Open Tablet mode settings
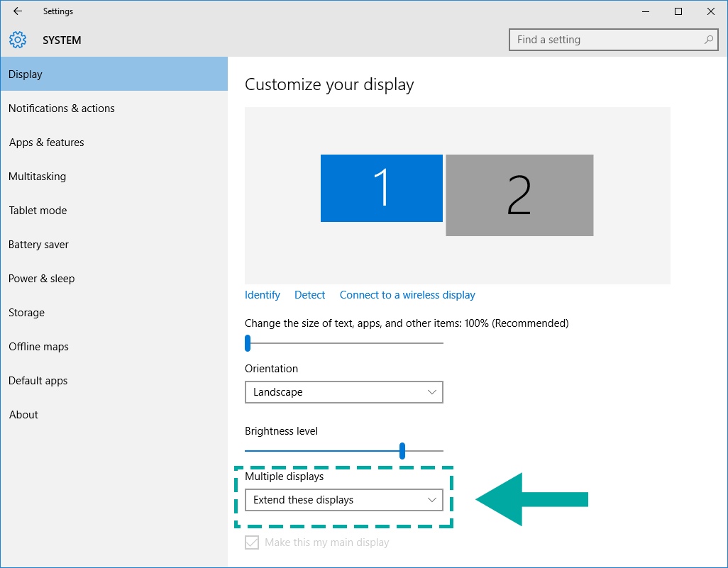The image size is (728, 568). (x=38, y=211)
